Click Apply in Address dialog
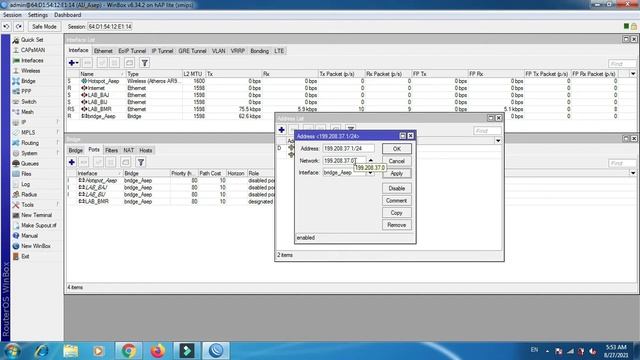 (397, 173)
